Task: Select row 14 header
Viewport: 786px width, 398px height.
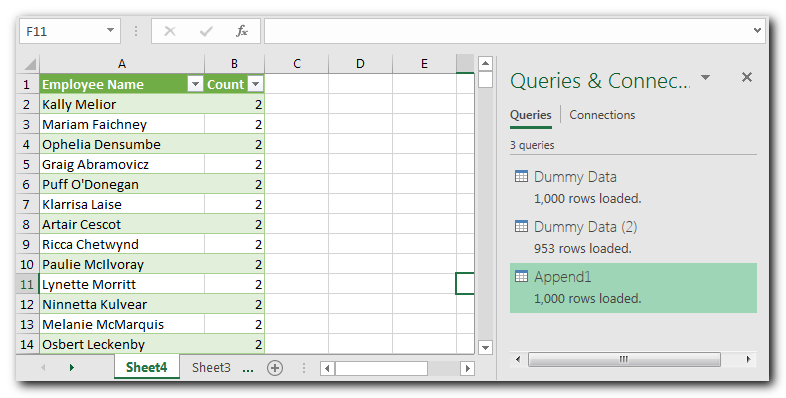Action: pos(27,344)
